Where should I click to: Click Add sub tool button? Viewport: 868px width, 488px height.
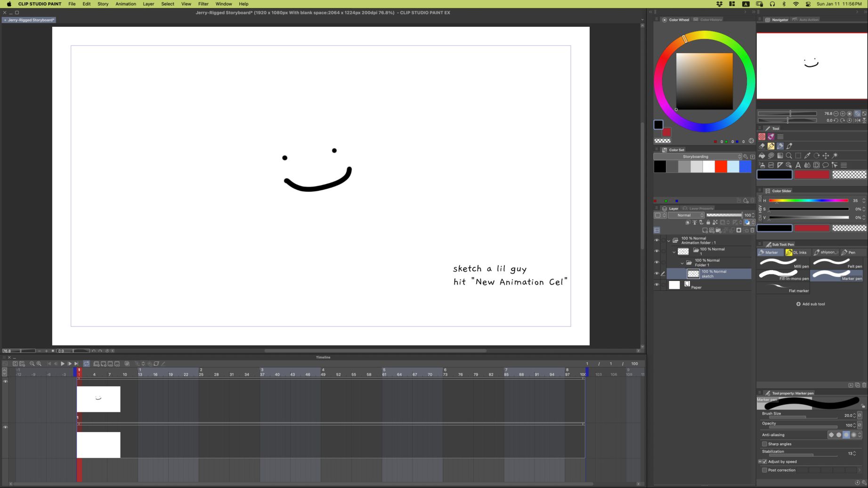click(811, 304)
